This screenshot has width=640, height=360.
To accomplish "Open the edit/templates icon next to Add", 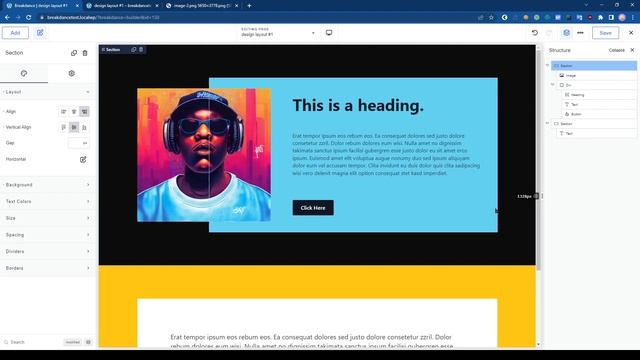I will [x=40, y=33].
